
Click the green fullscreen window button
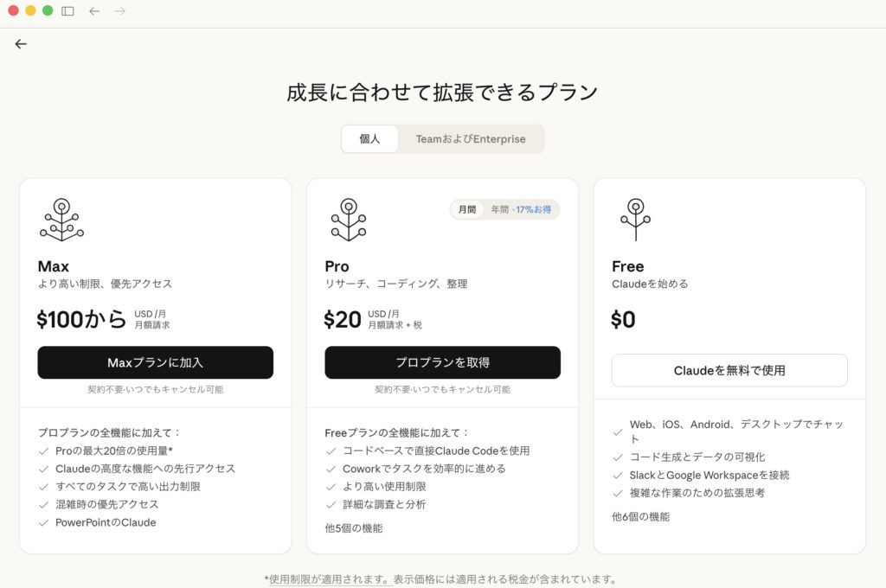click(48, 11)
